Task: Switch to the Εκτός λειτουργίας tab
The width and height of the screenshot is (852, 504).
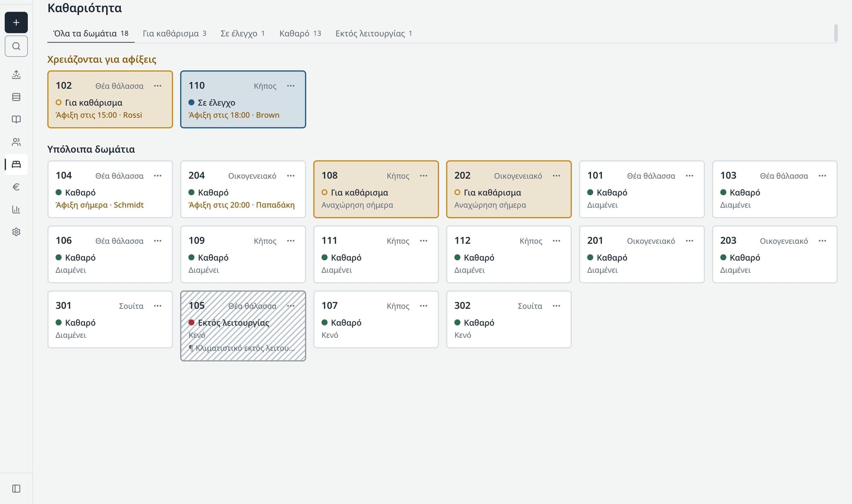Action: [374, 33]
